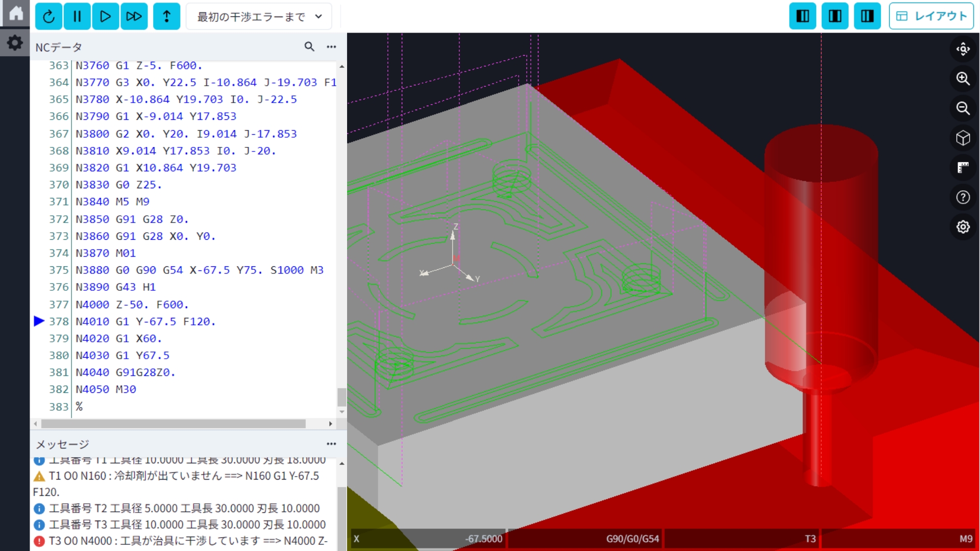Open the viewer settings gear on the right
The image size is (980, 551).
click(963, 227)
